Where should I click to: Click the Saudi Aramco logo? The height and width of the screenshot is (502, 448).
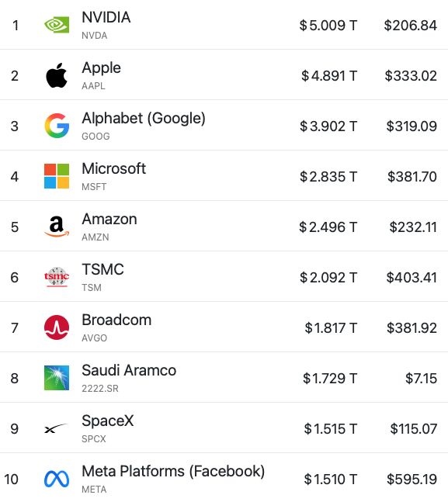tap(57, 378)
